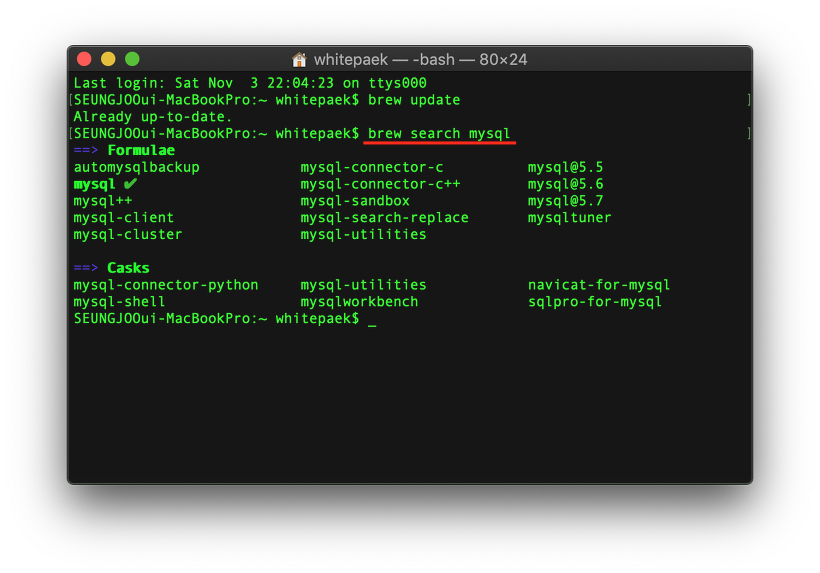This screenshot has width=820, height=573.
Task: Click the 'mysql-cluster' formula entry
Action: tap(128, 234)
